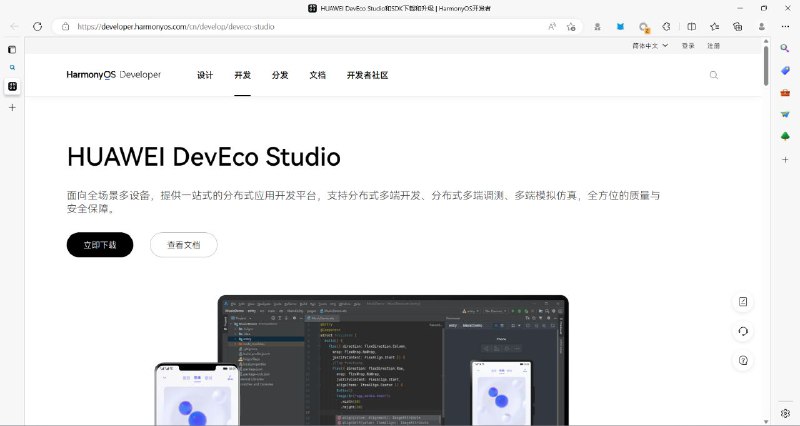This screenshot has width=800, height=426.
Task: Click the 注册 link
Action: point(713,46)
